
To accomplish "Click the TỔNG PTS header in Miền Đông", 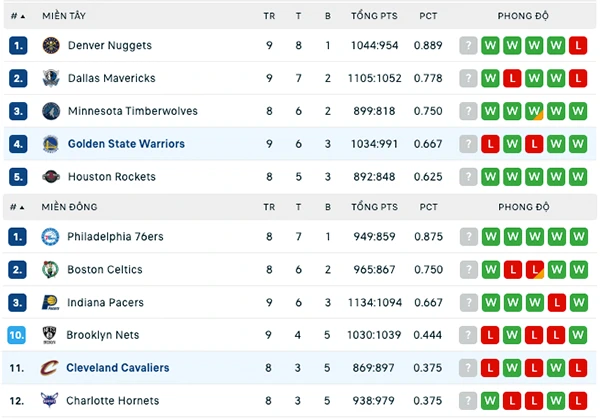I will (x=375, y=207).
